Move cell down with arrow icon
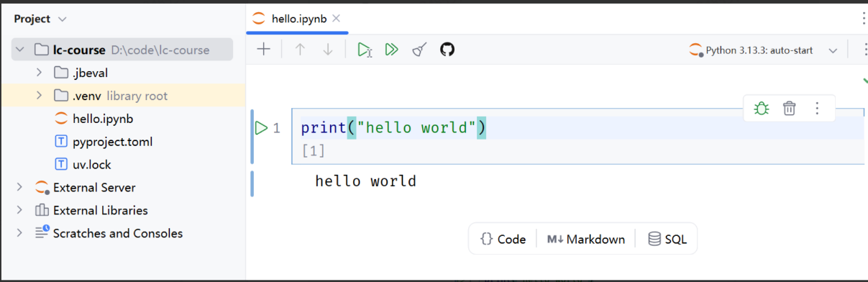The image size is (868, 282). point(328,50)
